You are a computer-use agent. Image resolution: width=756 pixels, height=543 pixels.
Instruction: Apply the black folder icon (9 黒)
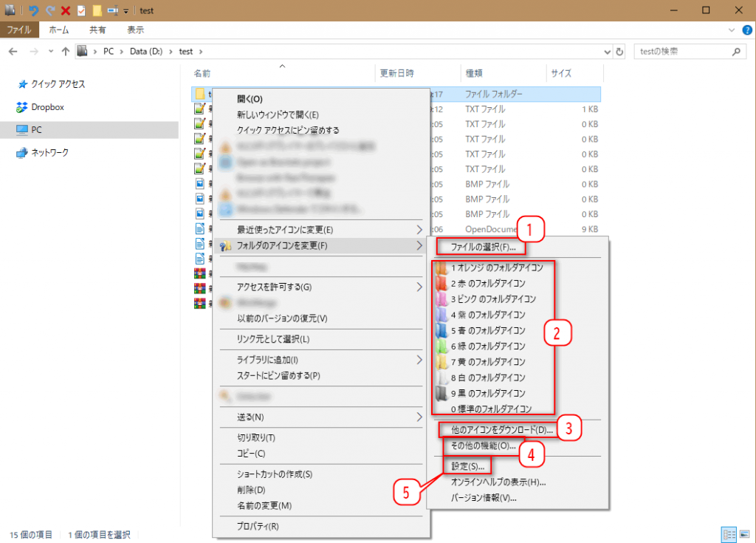[x=487, y=393]
